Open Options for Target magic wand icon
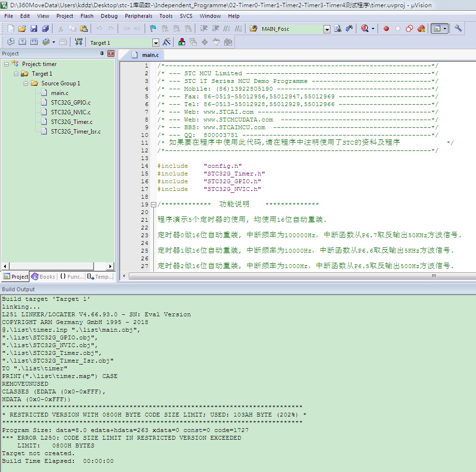This screenshot has height=472, width=476. pyautogui.click(x=167, y=42)
